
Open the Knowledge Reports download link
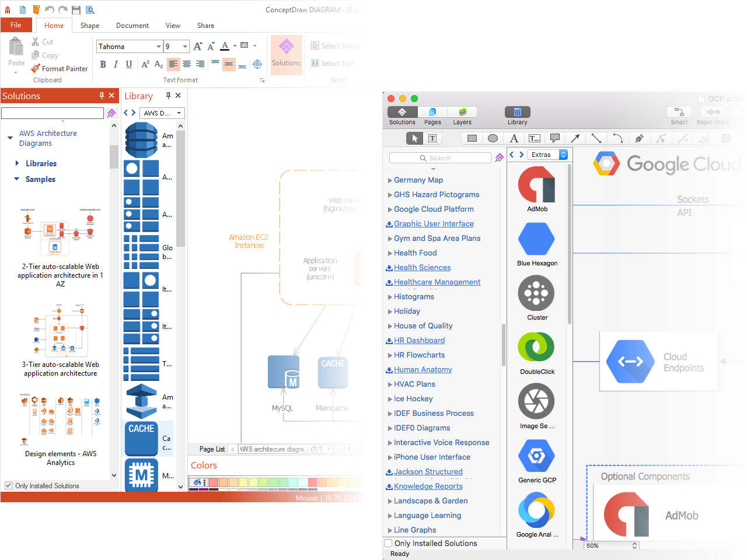tap(428, 487)
